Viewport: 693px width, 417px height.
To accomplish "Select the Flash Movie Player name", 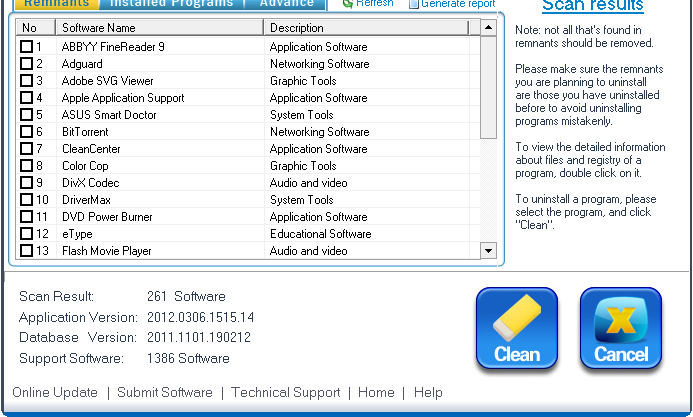I will click(x=107, y=251).
